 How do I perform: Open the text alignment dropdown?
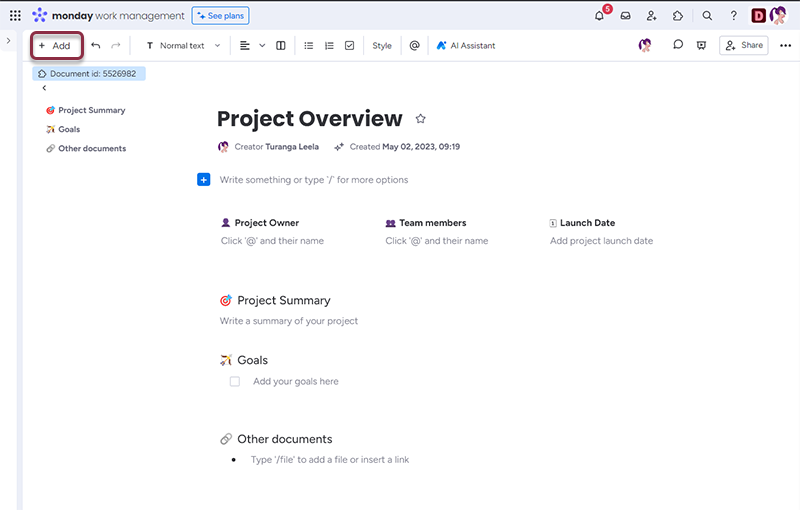252,46
